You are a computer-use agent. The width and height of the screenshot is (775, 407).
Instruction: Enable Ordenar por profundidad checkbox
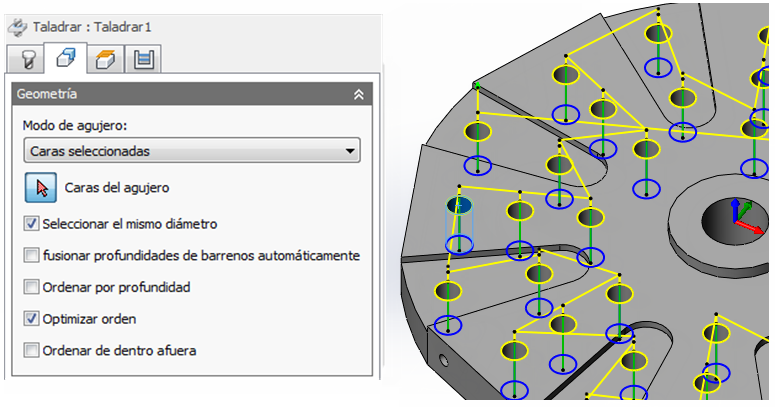click(31, 287)
